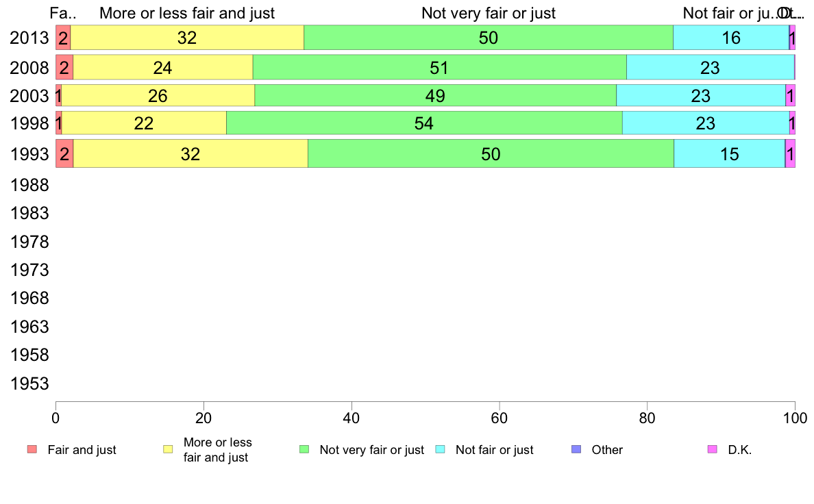Click the 2003 cyan segment labeled 23
The width and height of the screenshot is (814, 504).
(x=701, y=95)
